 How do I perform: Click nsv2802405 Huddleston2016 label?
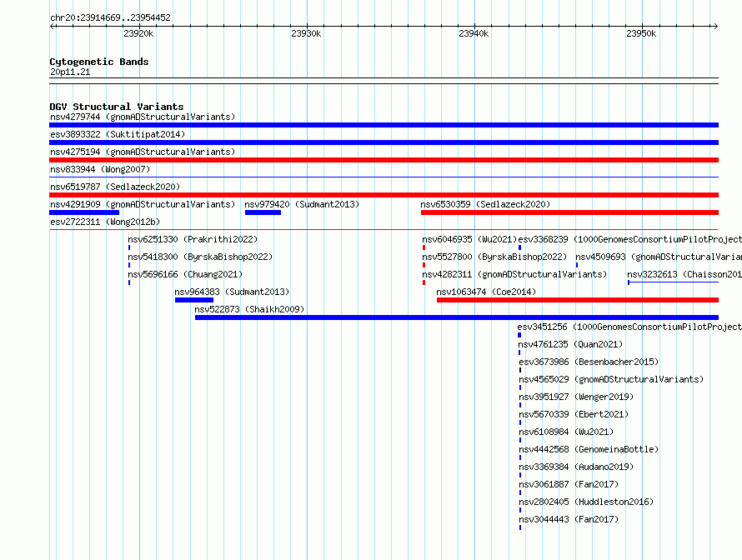tap(586, 502)
